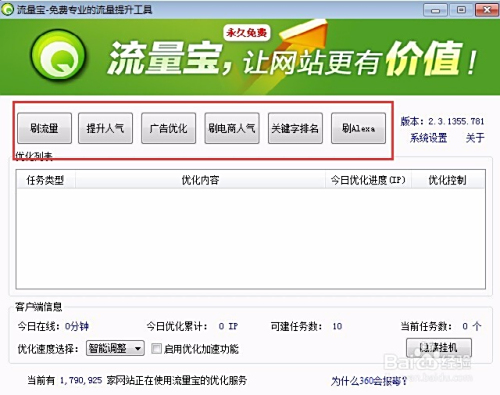Click the 优化内容 column header
The height and width of the screenshot is (395, 500).
click(200, 180)
